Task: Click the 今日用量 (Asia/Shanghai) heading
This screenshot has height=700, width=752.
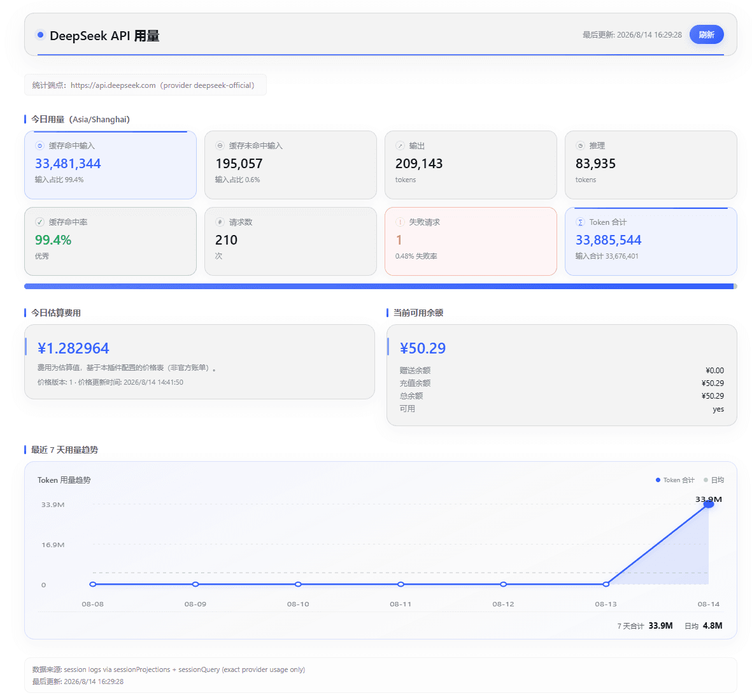Action: 81,119
